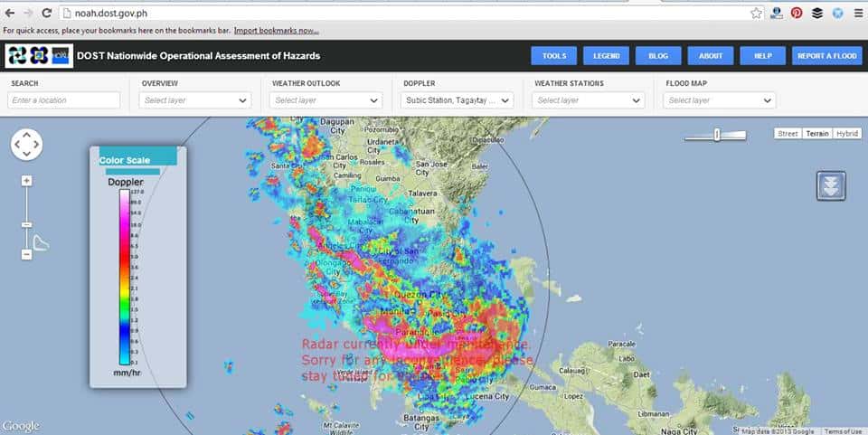Click the Batangas City map label
The image size is (868, 435).
click(x=421, y=422)
